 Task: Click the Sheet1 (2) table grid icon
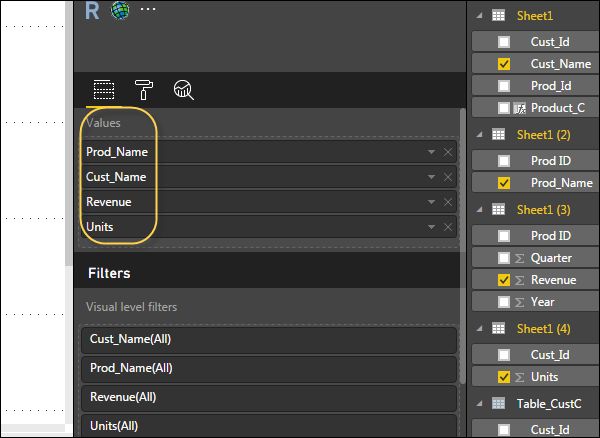(x=498, y=135)
